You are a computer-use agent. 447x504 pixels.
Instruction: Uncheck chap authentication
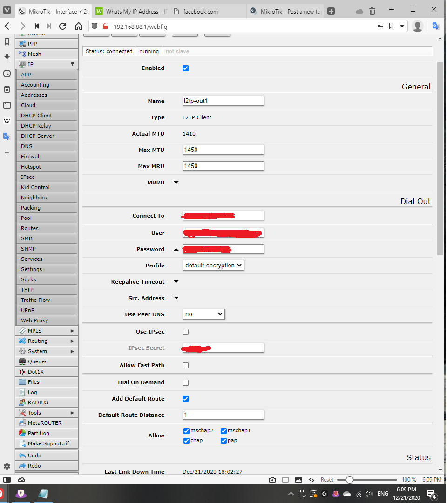click(x=186, y=441)
